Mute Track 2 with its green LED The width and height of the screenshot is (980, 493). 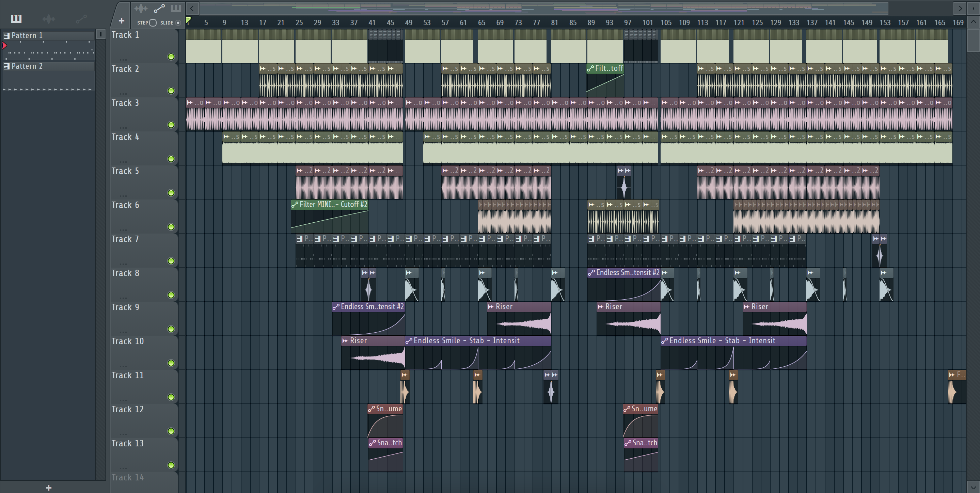coord(171,91)
